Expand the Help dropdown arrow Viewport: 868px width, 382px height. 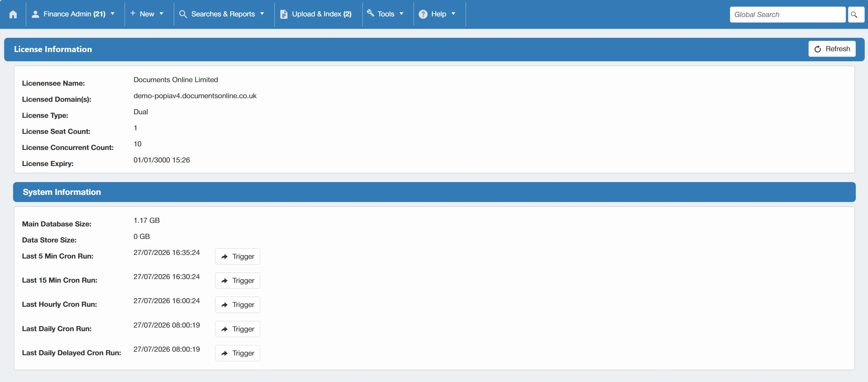[453, 14]
